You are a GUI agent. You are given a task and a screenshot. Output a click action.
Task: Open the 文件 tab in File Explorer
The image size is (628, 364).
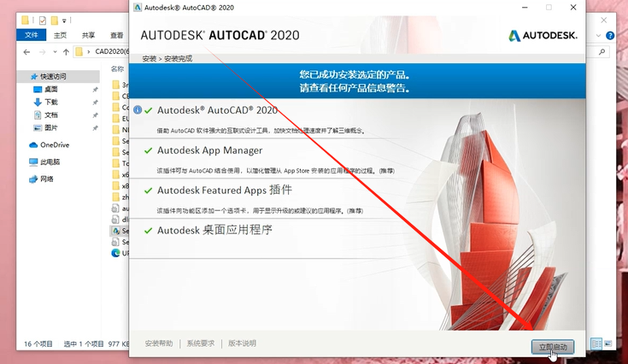32,35
